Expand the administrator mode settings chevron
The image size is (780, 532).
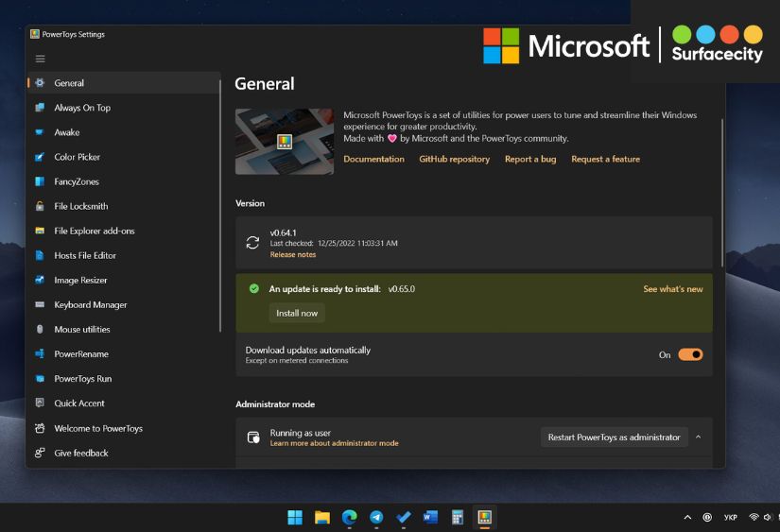coord(699,438)
